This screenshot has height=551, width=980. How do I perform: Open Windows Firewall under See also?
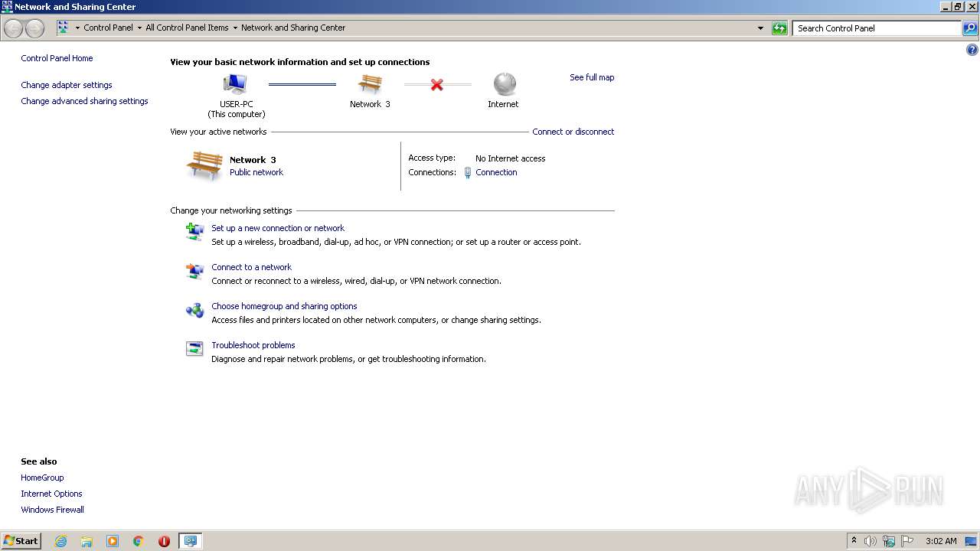(x=52, y=510)
